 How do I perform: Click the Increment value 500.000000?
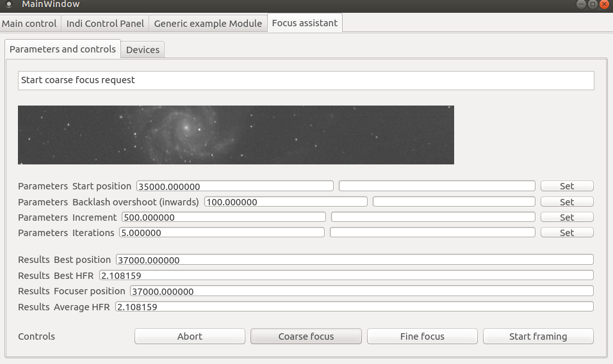(x=224, y=217)
